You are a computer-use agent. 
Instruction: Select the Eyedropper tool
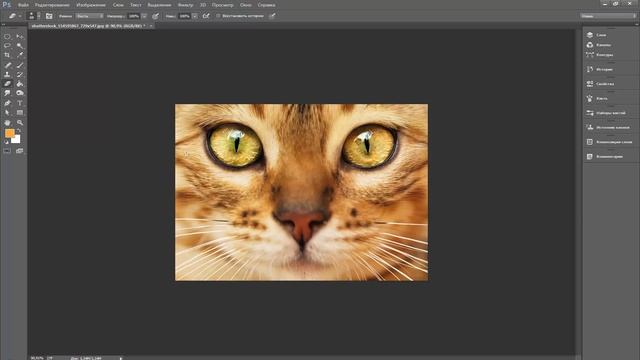20,55
